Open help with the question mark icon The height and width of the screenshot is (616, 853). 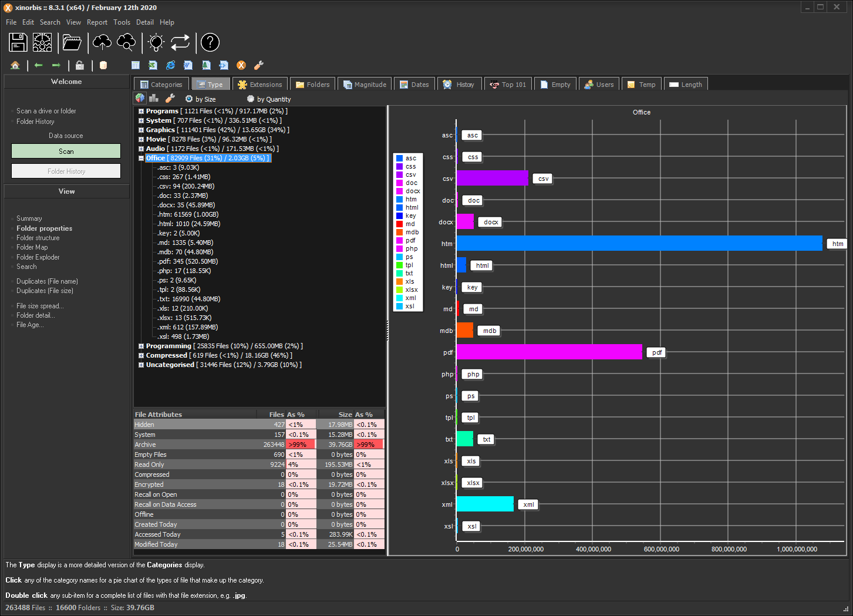point(210,42)
